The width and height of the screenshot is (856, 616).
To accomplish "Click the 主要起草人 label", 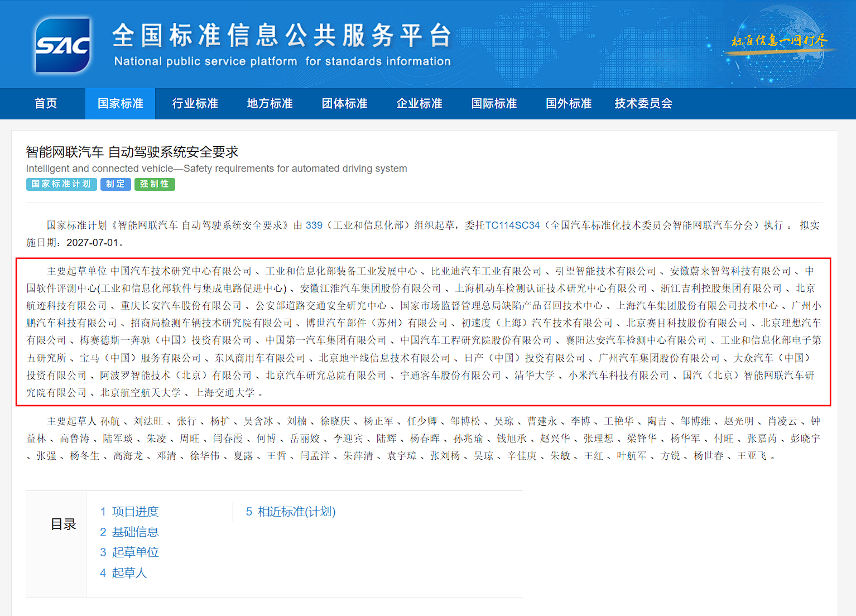I will tap(72, 421).
